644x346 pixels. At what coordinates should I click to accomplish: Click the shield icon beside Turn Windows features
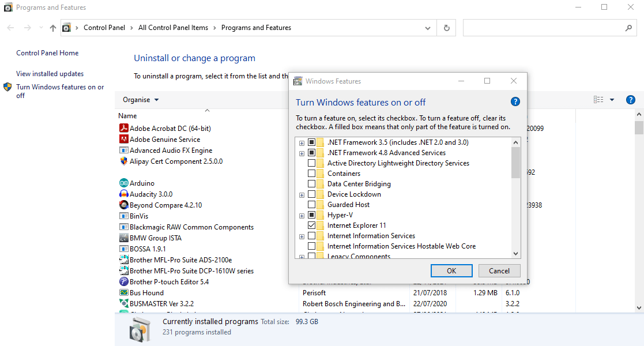pyautogui.click(x=7, y=86)
